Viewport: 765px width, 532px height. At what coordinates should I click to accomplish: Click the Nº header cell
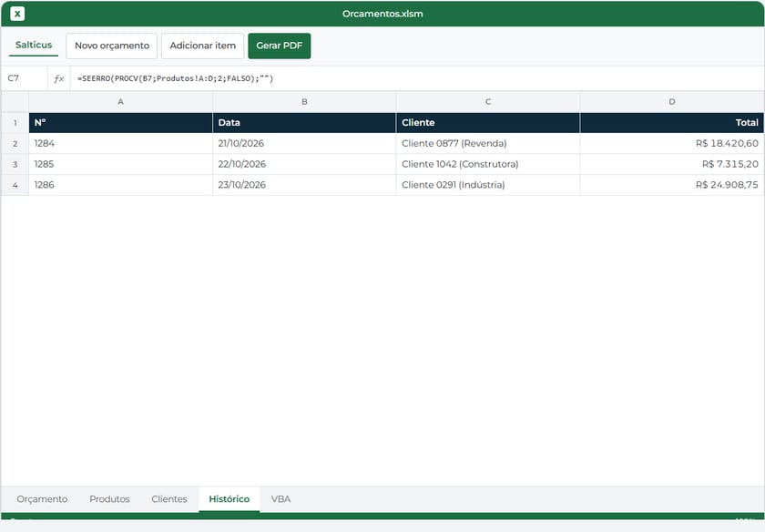(x=120, y=122)
